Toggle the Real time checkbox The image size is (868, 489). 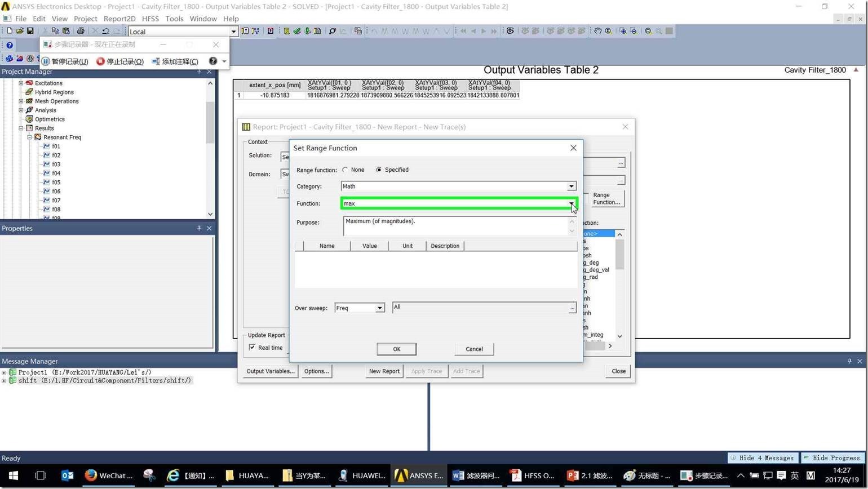252,348
